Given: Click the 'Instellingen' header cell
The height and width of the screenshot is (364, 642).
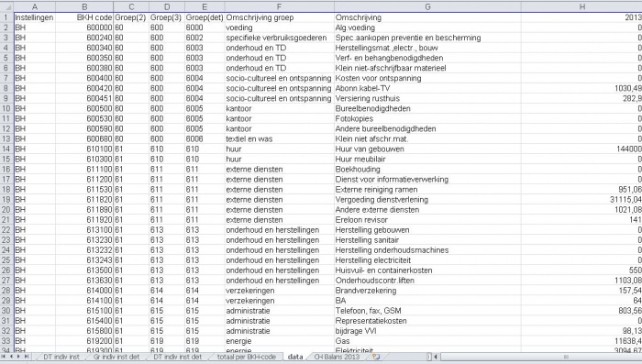Looking at the screenshot, I should pos(35,17).
